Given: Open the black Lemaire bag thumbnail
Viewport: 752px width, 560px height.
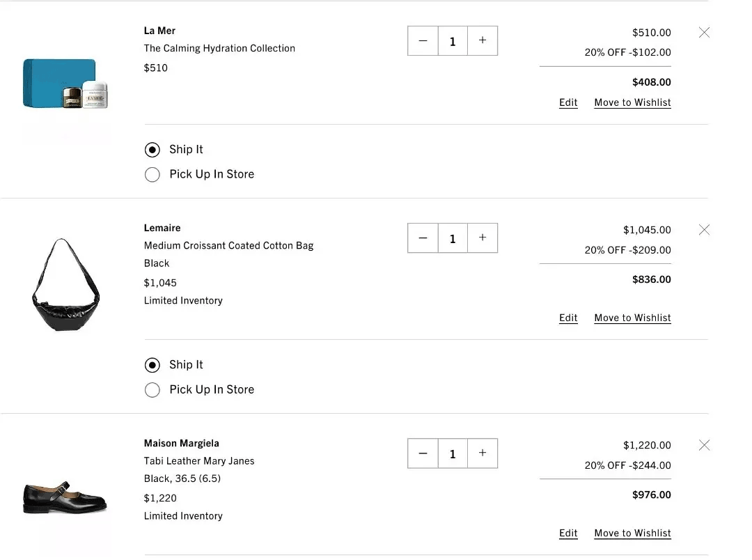Looking at the screenshot, I should [x=65, y=285].
